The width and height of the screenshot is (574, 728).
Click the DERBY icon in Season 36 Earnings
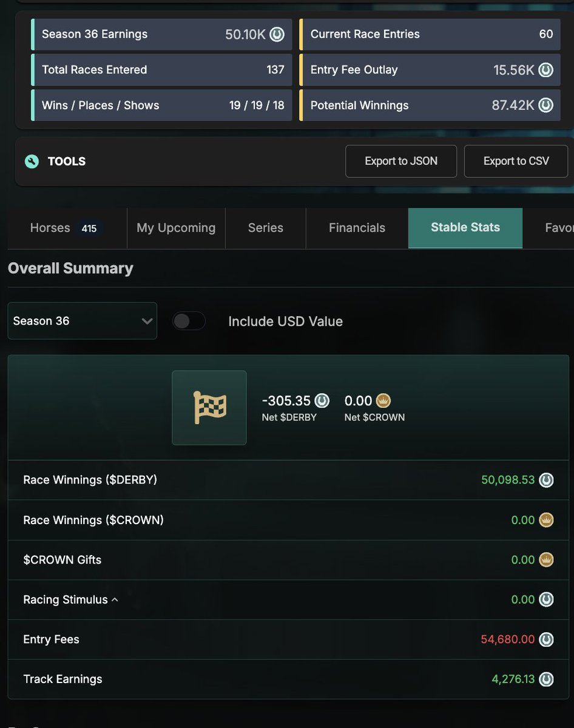pyautogui.click(x=277, y=35)
